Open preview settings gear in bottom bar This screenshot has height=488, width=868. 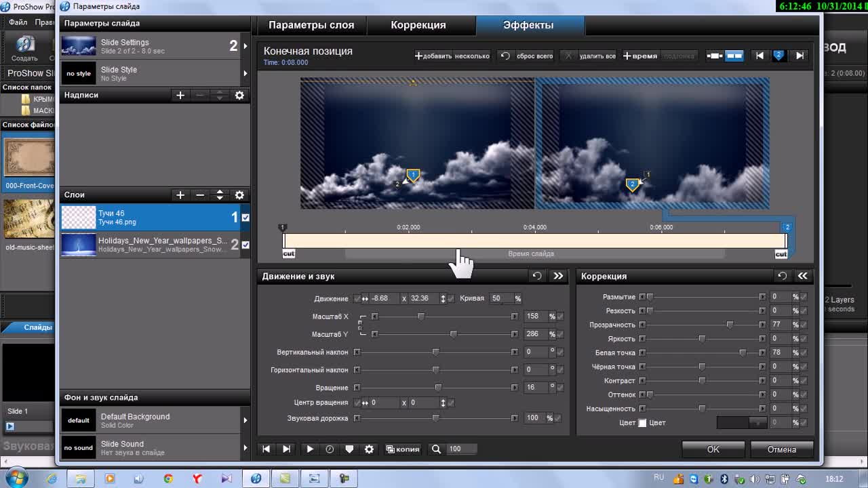coord(370,449)
